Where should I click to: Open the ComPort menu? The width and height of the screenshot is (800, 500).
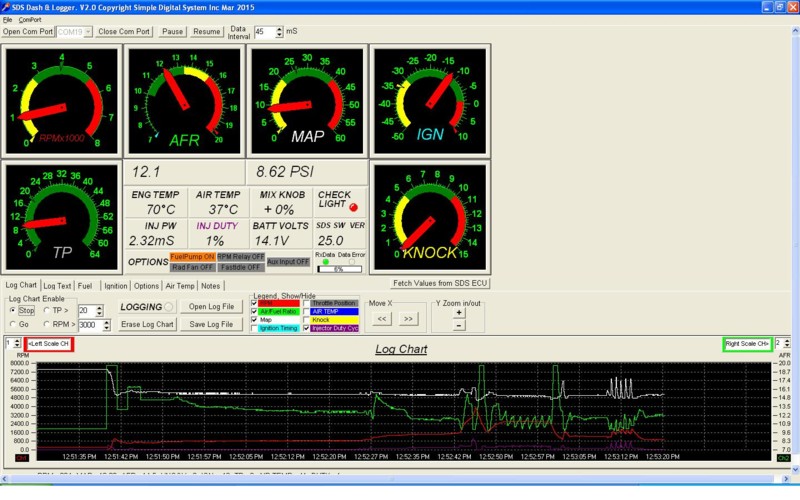[30, 20]
